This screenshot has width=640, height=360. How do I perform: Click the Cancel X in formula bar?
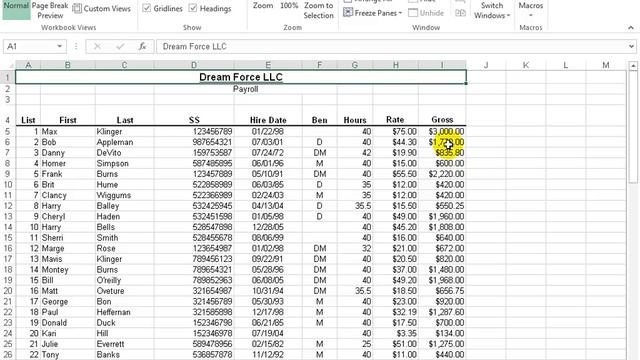pyautogui.click(x=97, y=47)
